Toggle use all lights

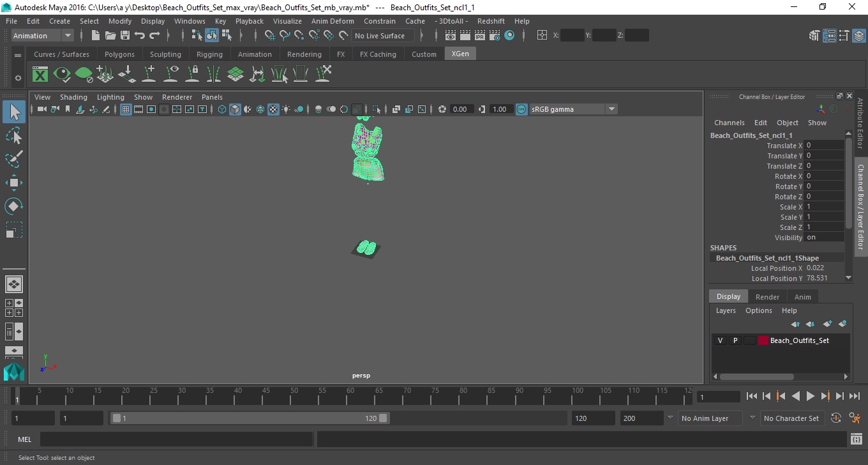pos(286,109)
